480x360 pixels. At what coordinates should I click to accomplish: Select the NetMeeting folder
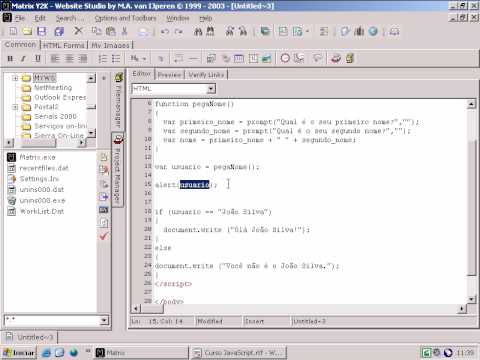(x=53, y=88)
